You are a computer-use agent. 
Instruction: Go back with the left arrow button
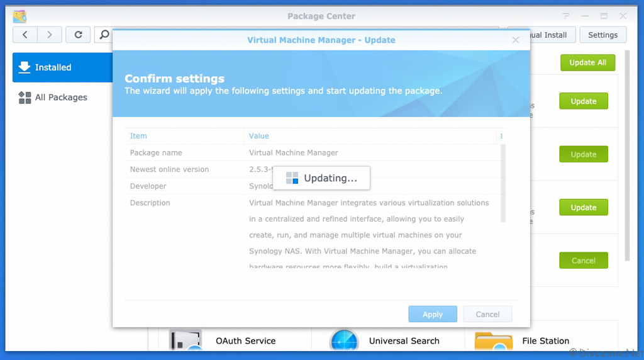coord(25,35)
